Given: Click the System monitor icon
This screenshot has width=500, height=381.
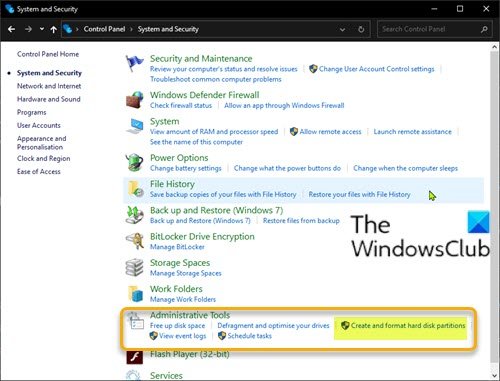Looking at the screenshot, I should click(135, 126).
